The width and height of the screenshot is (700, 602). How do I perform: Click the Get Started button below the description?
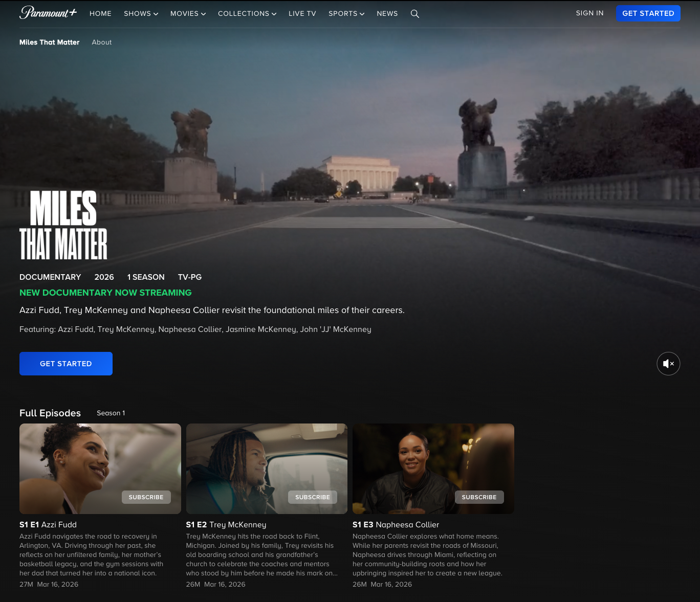[66, 364]
